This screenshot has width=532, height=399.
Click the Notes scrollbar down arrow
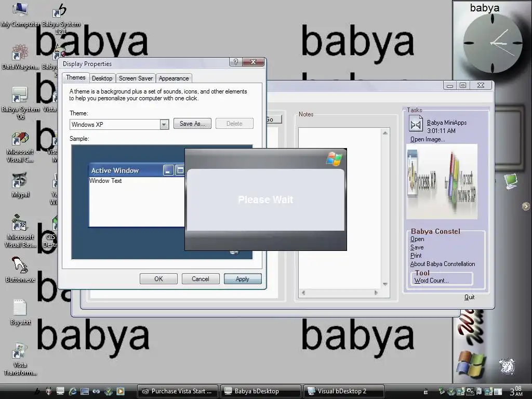(385, 284)
